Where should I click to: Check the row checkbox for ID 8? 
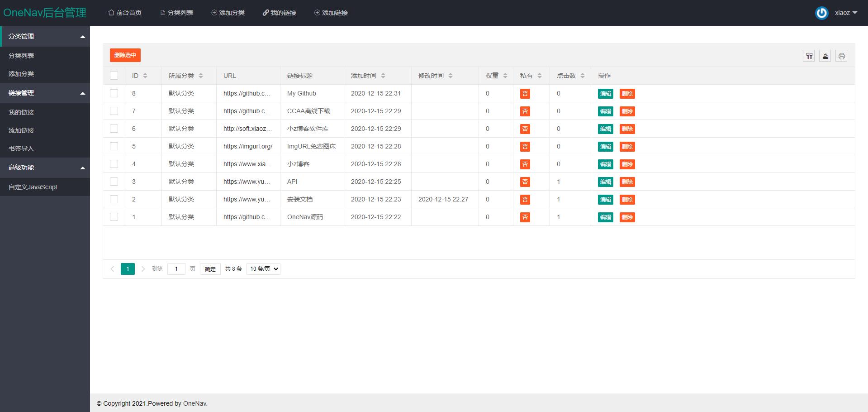[x=114, y=93]
